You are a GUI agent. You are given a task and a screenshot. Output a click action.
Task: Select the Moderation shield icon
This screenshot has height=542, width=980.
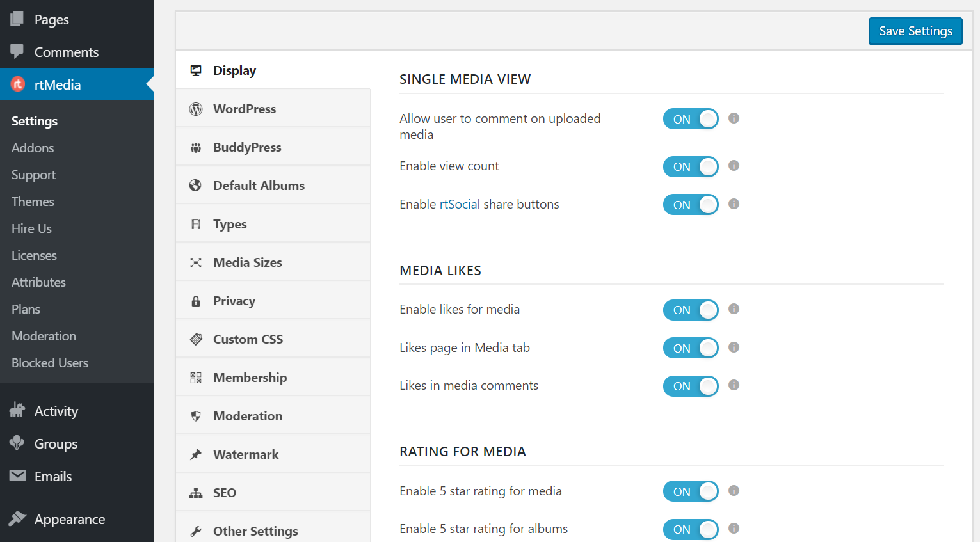click(x=196, y=416)
